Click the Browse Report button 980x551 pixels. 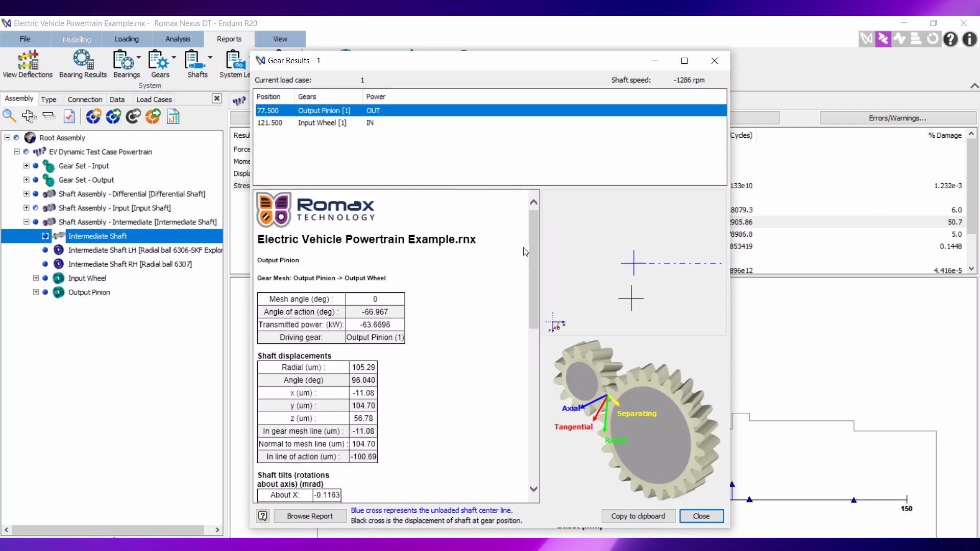pyautogui.click(x=309, y=516)
